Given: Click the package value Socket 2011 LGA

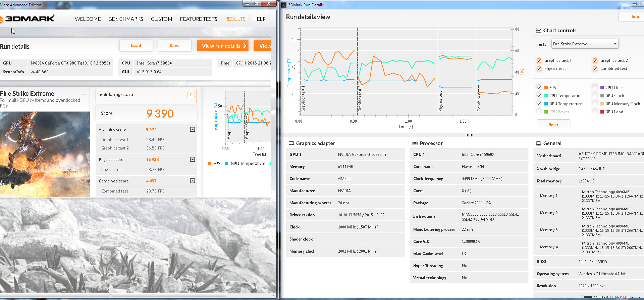Looking at the screenshot, I should point(476,203).
